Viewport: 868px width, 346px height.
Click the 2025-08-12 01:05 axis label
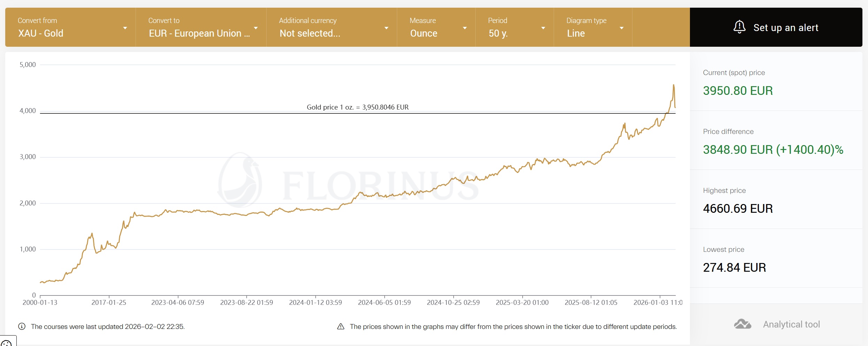coord(591,302)
